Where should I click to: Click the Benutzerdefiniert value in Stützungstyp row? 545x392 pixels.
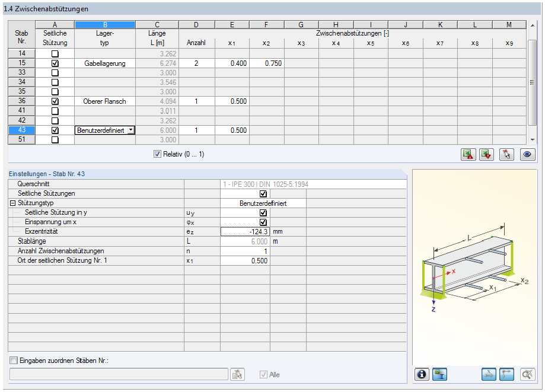click(x=263, y=203)
